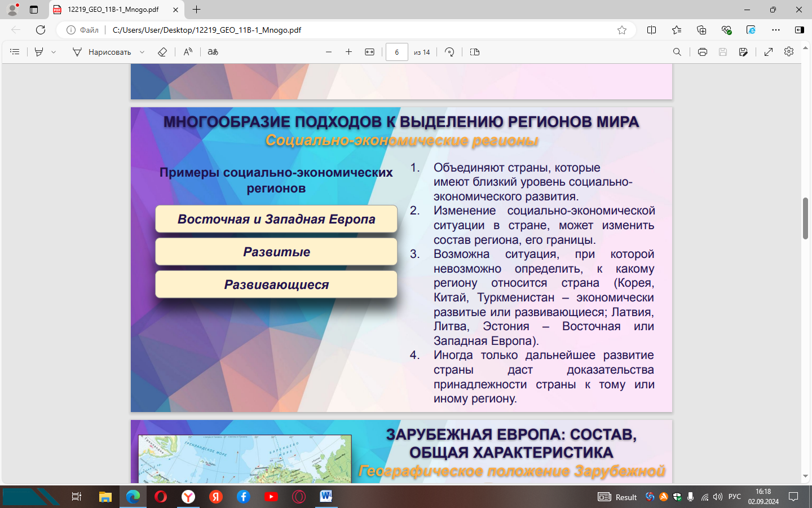Open browser Settings and more menu

776,30
